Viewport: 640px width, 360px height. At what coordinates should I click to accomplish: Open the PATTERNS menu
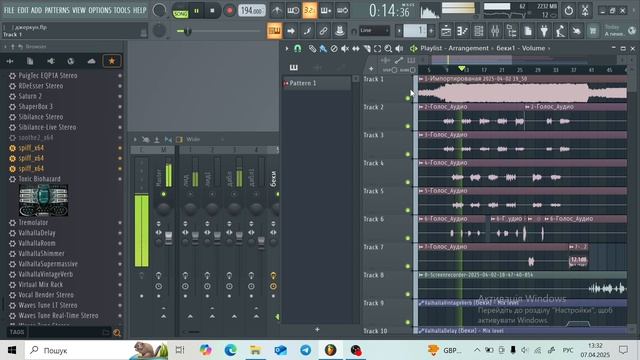(57, 10)
